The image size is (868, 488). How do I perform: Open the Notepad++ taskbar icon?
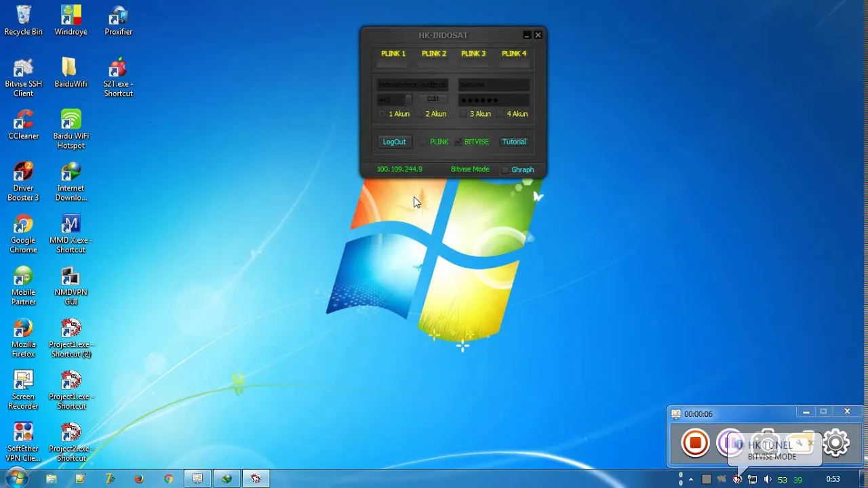(x=81, y=479)
